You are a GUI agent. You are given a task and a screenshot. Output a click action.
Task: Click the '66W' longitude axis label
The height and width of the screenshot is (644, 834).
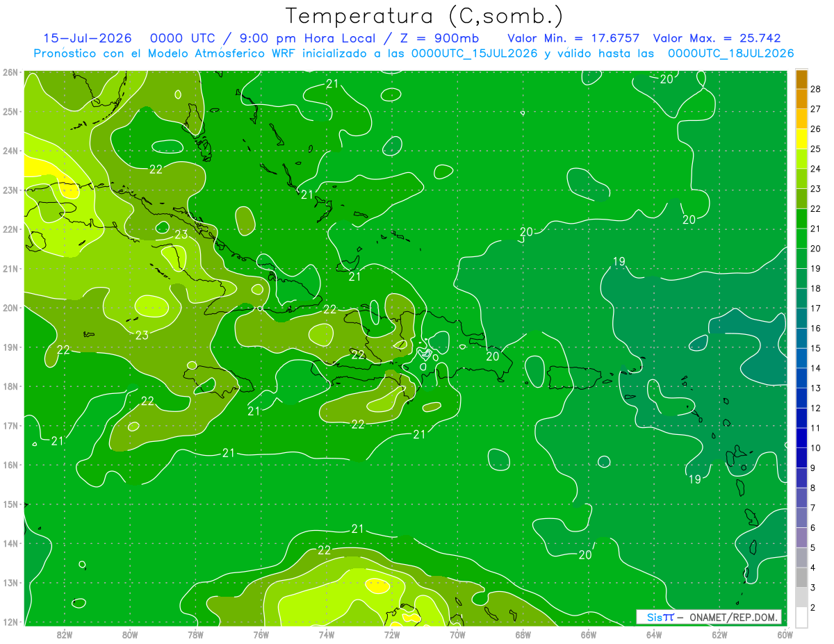pyautogui.click(x=588, y=634)
